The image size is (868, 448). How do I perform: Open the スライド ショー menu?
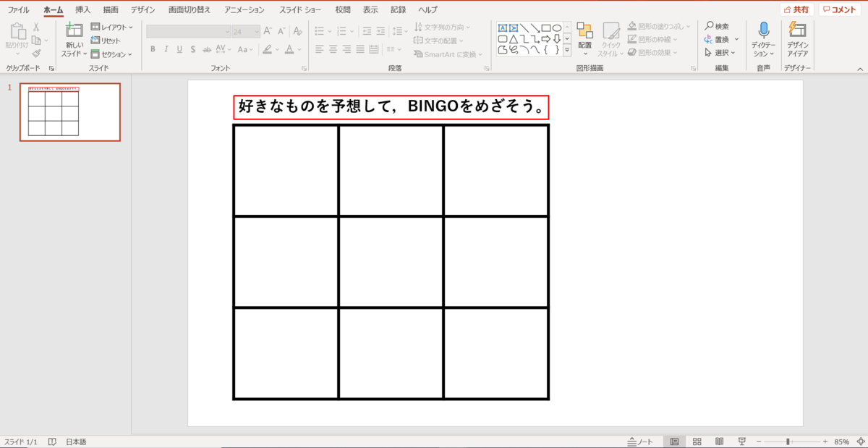[x=302, y=9]
